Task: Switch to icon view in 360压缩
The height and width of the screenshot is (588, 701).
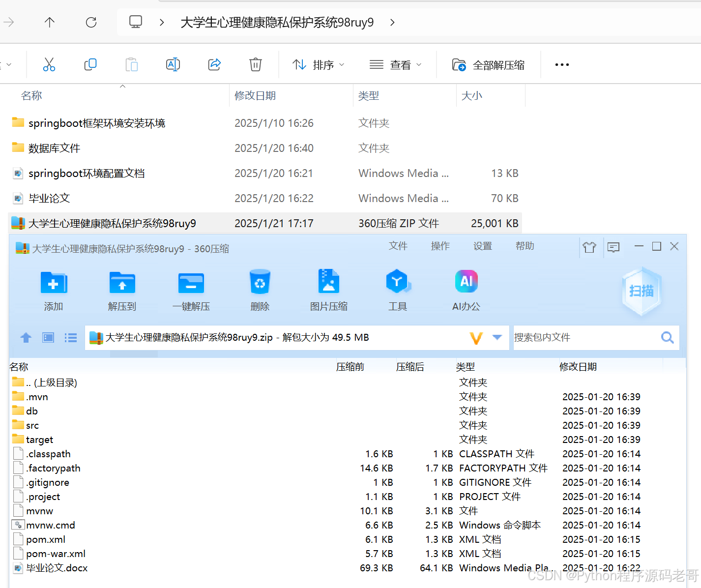Action: (48, 338)
